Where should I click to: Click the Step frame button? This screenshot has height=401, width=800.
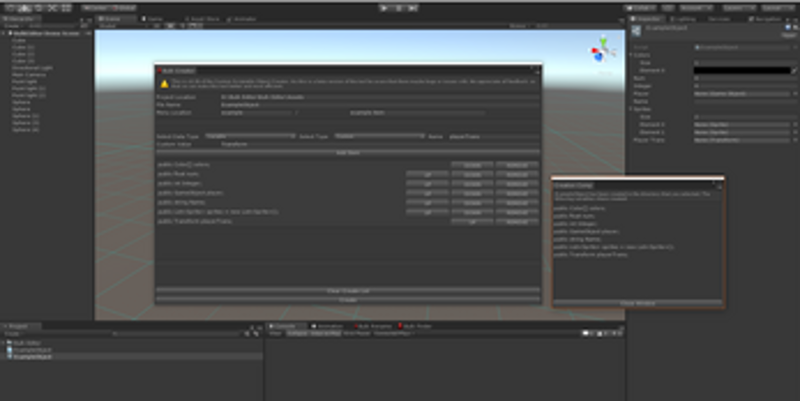click(x=413, y=8)
